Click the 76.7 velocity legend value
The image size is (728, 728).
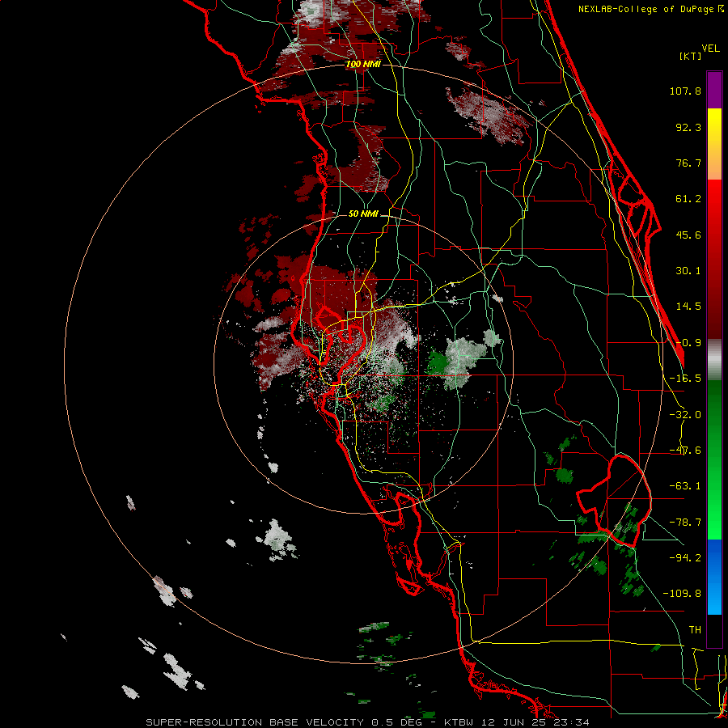coord(688,163)
